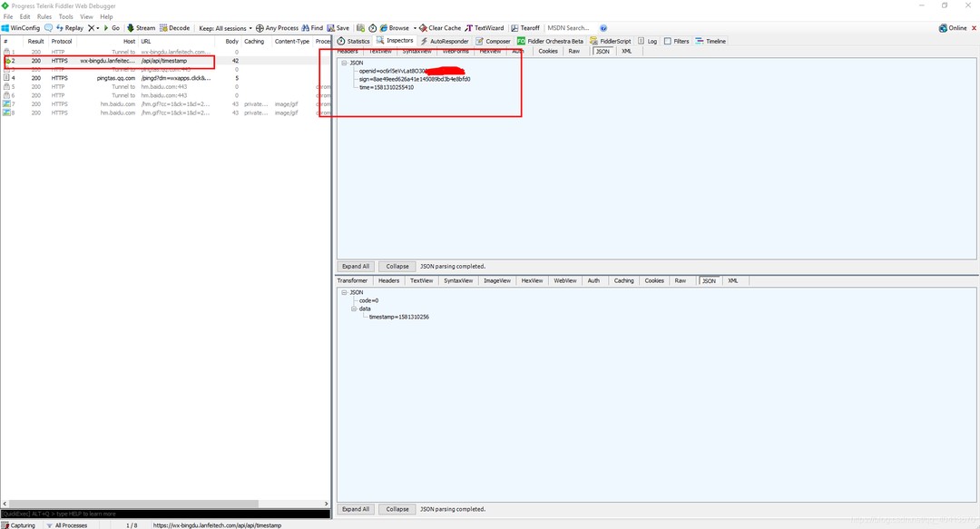Switch to the AutoResponder tab
The image size is (980, 529).
445,41
